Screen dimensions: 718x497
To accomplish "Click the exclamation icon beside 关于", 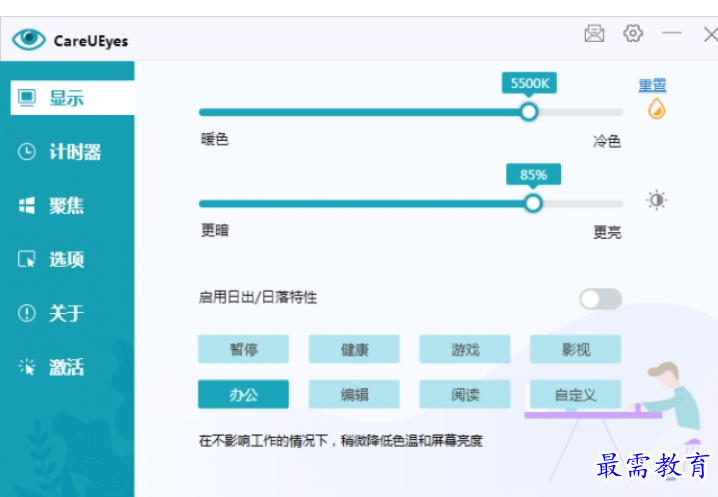I will click(27, 313).
